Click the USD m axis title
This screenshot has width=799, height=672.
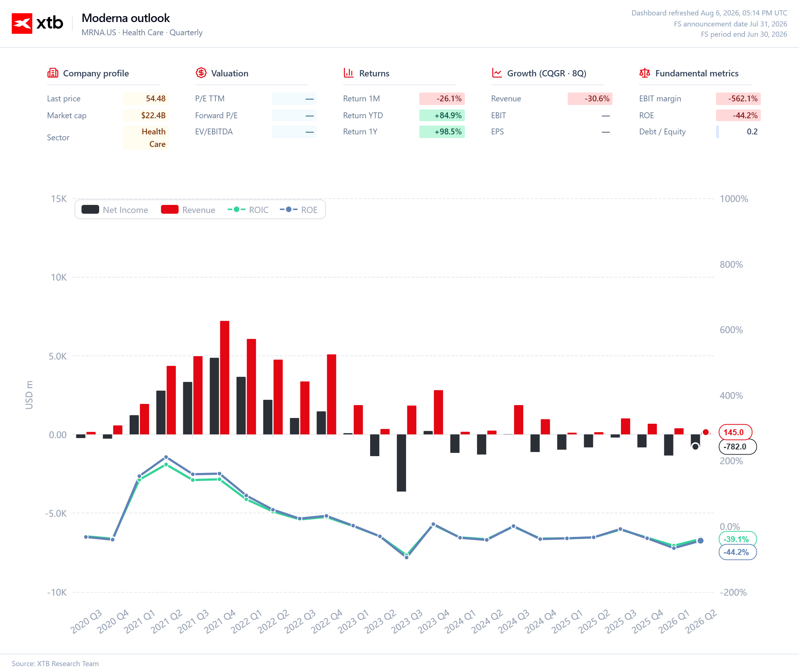29,395
